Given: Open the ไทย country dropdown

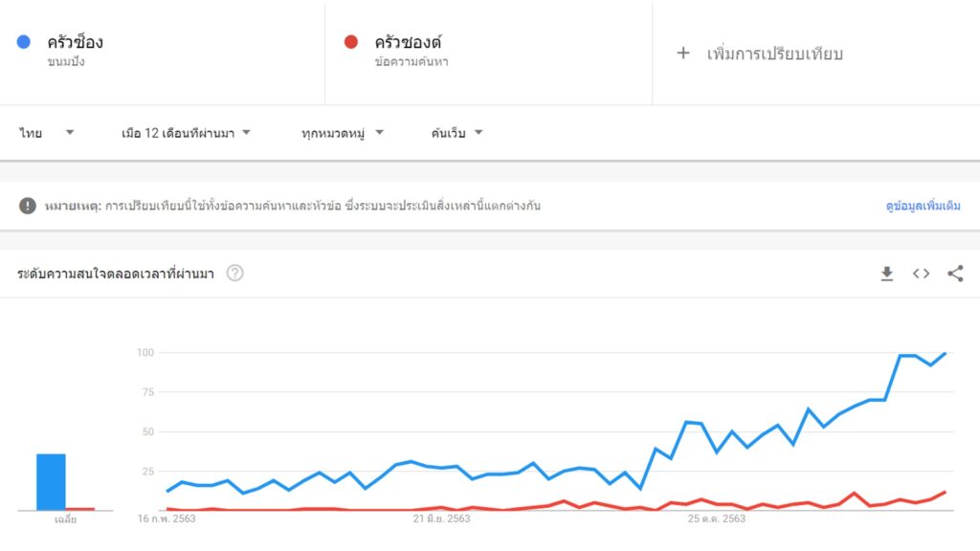Looking at the screenshot, I should click(47, 132).
